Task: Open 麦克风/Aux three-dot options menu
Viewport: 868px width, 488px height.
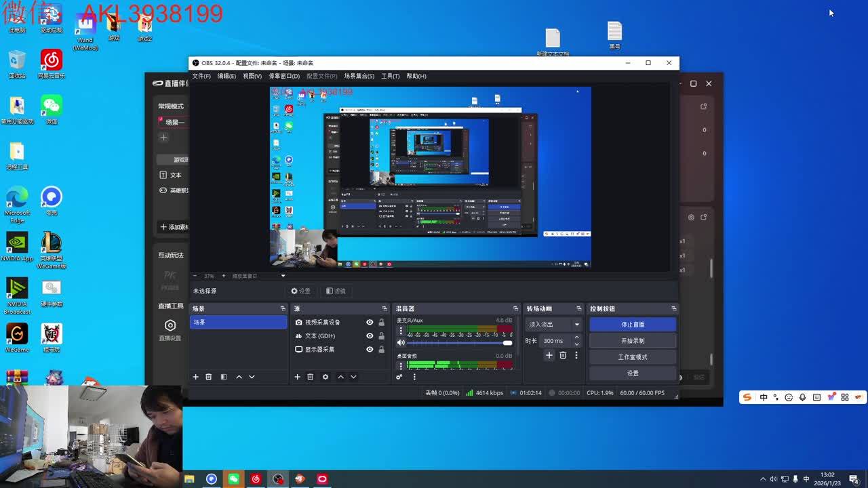Action: 401,331
